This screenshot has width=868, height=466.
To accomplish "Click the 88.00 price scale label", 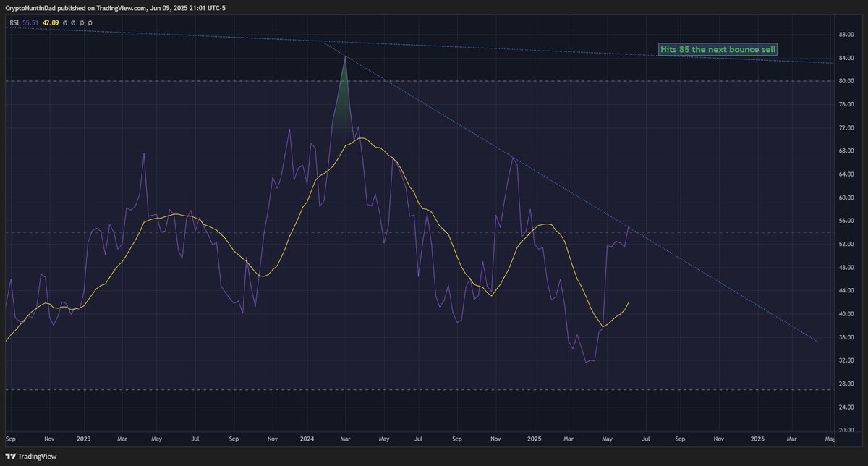I will pos(848,34).
